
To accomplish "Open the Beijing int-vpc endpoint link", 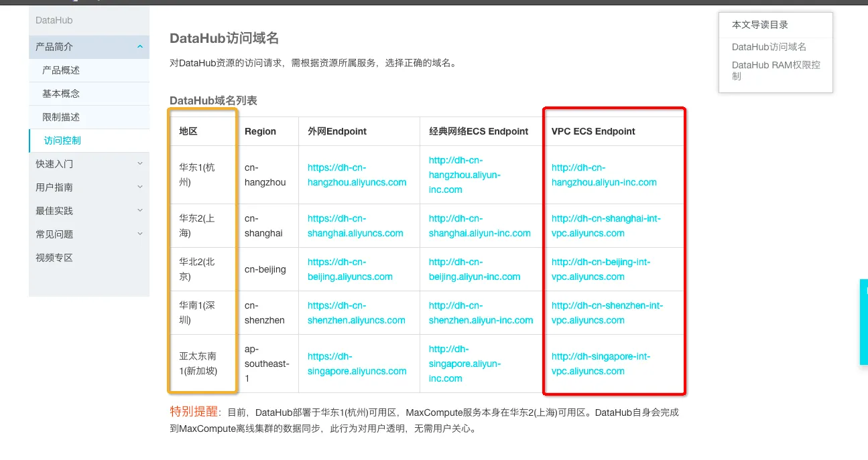I will click(601, 269).
